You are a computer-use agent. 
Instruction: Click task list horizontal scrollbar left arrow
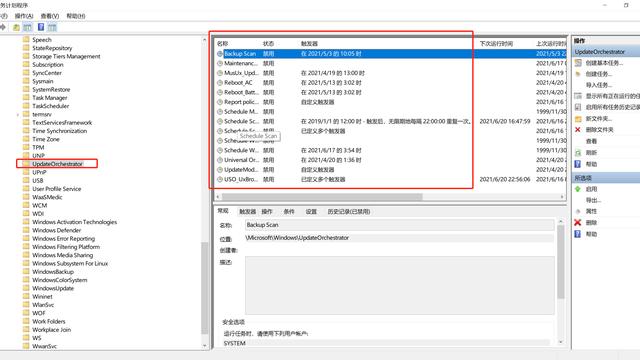point(218,197)
